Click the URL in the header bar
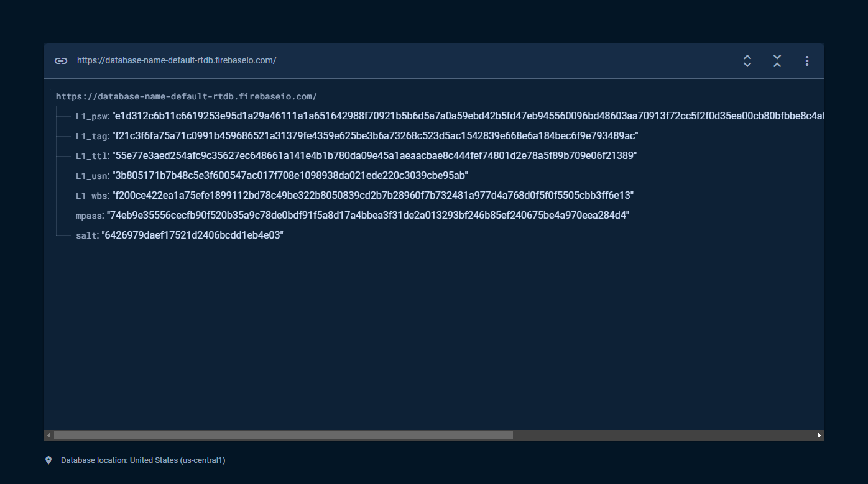Screen dimensions: 868x484 tap(177, 60)
